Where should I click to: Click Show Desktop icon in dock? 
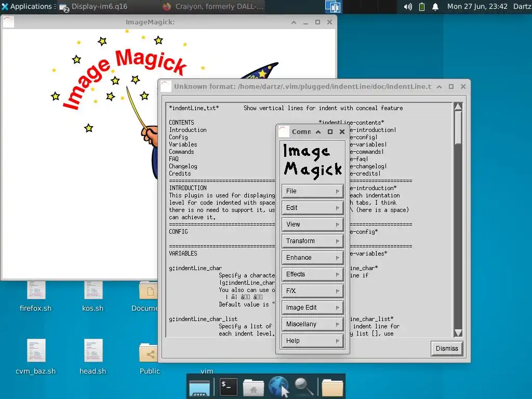click(x=199, y=387)
